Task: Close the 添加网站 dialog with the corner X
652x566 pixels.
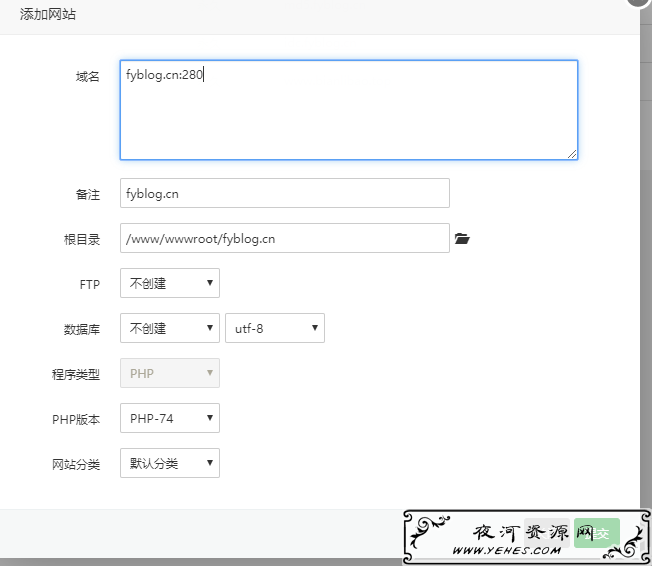Action: (x=640, y=2)
